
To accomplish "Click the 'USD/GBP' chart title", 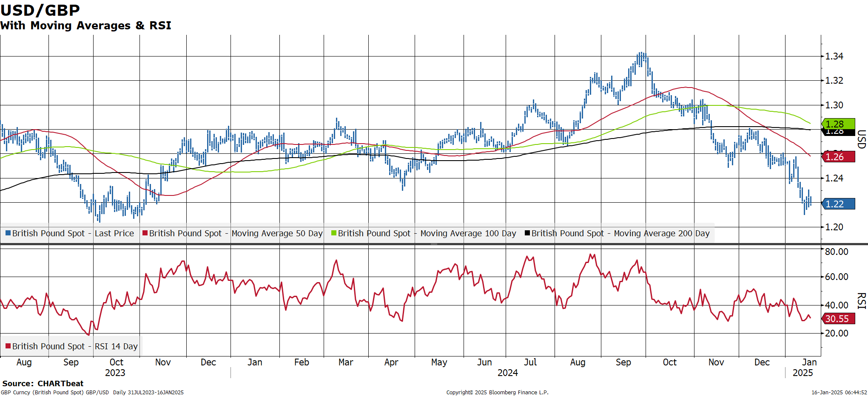I will [x=40, y=10].
